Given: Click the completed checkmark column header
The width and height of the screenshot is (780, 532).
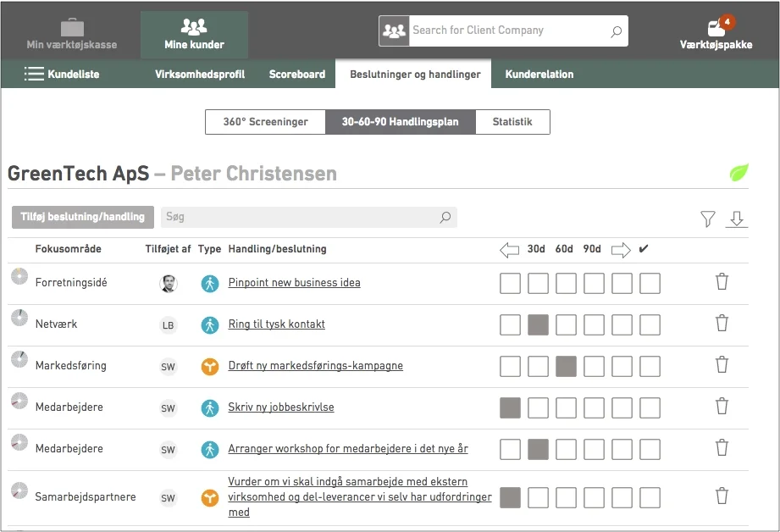Looking at the screenshot, I should pos(644,249).
